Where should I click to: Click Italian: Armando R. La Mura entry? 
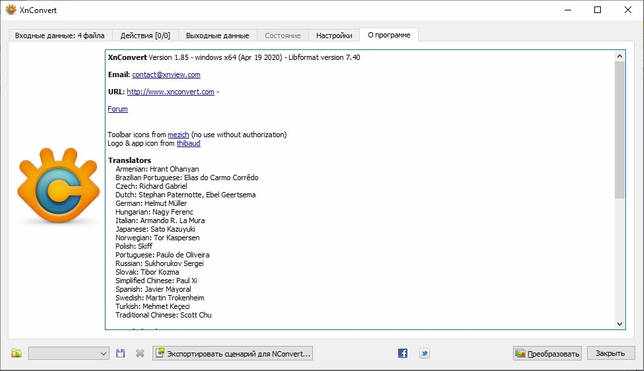pos(160,221)
